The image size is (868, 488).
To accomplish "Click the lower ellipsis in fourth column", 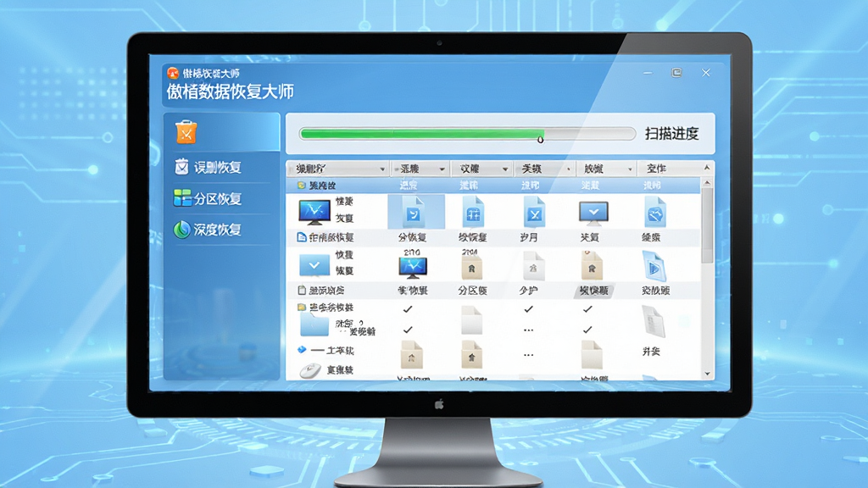I will 529,355.
